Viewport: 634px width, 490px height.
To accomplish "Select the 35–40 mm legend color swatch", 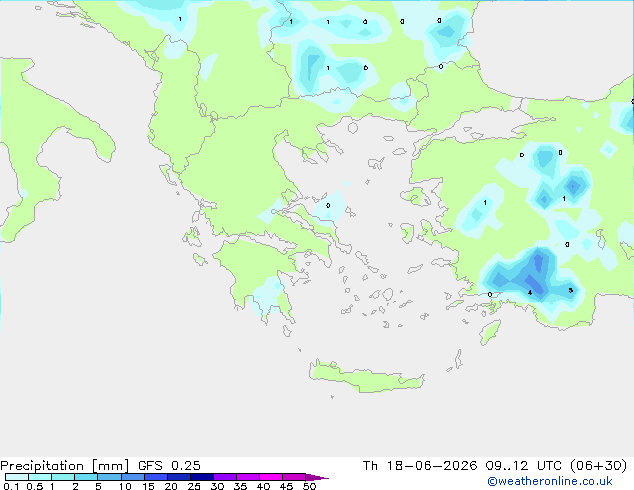I will [x=248, y=477].
